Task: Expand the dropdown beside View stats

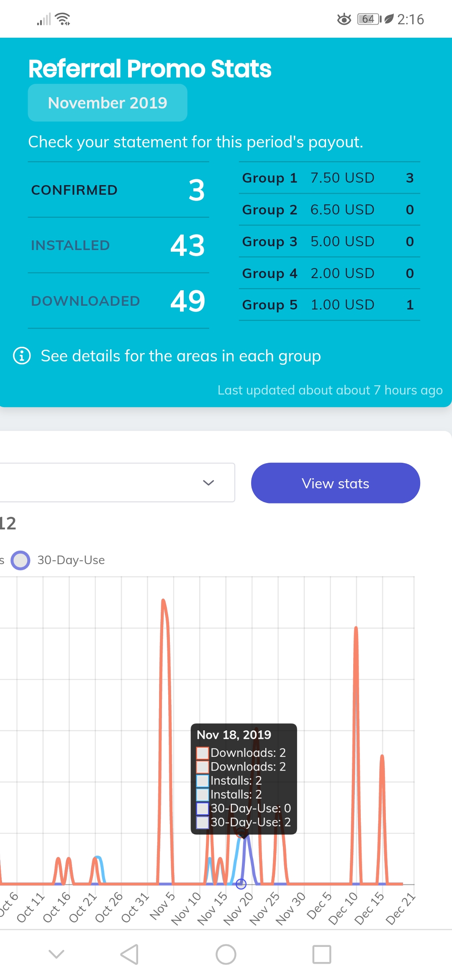Action: click(116, 482)
